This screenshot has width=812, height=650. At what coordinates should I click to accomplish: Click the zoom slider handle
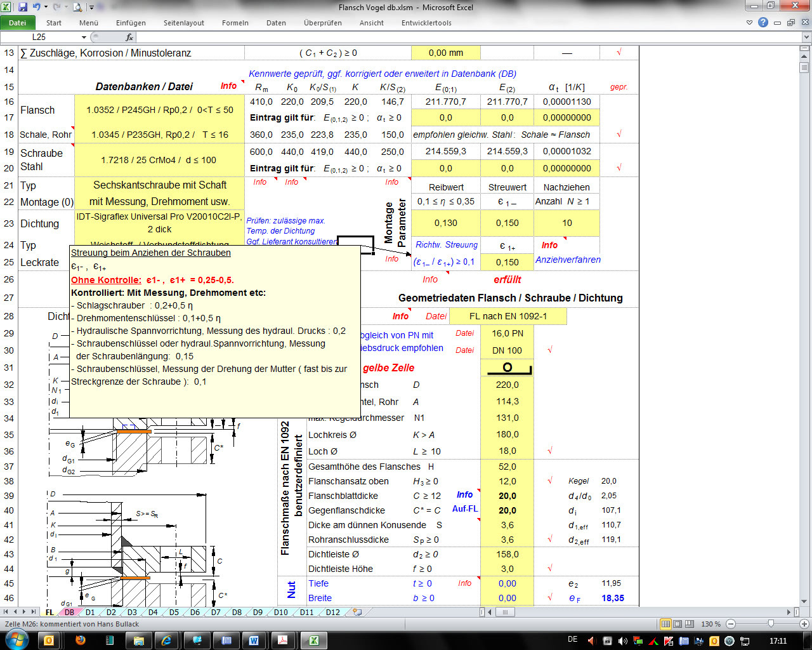pos(771,624)
